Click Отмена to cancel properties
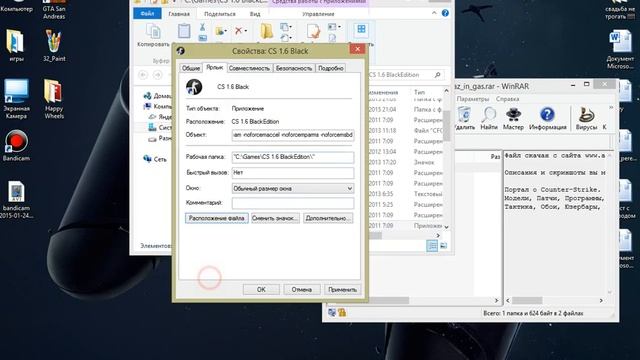This screenshot has height=360, width=640. pyautogui.click(x=302, y=289)
